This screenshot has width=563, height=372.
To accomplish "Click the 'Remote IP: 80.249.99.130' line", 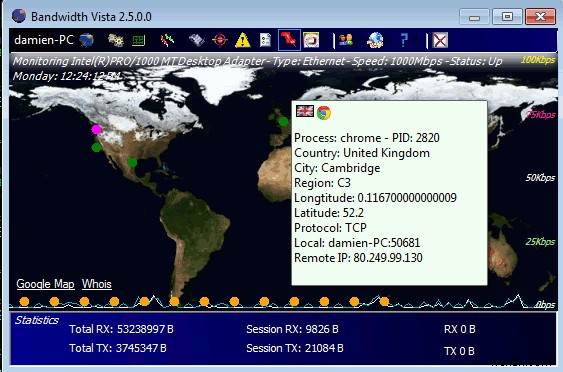I will 358,258.
